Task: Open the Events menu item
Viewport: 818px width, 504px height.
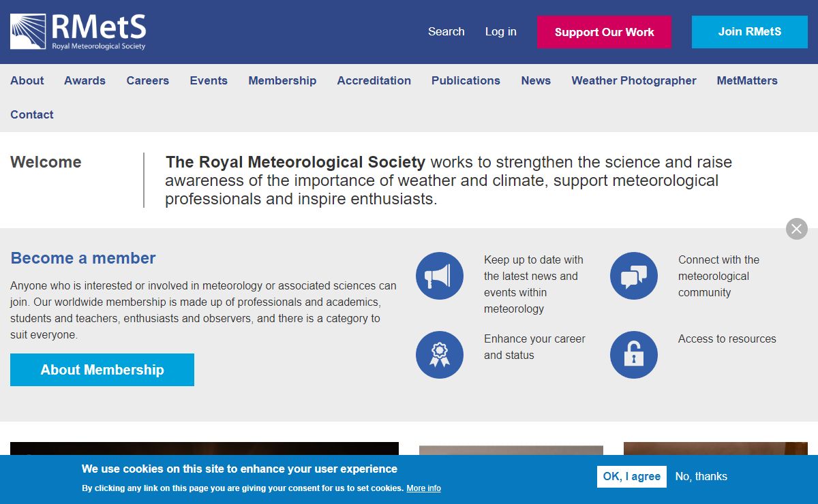Action: [209, 80]
